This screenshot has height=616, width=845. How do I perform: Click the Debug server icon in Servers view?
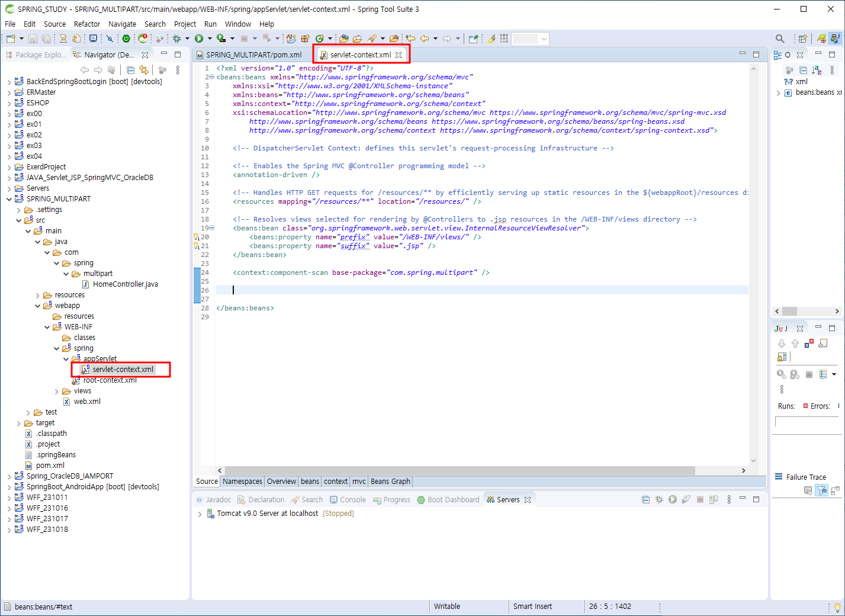tap(659, 499)
